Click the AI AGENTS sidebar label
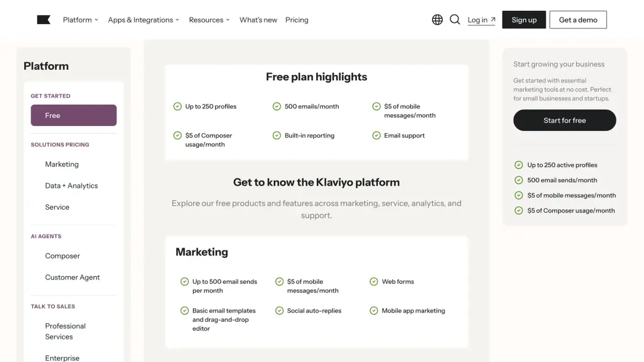The image size is (644, 362). click(x=46, y=237)
